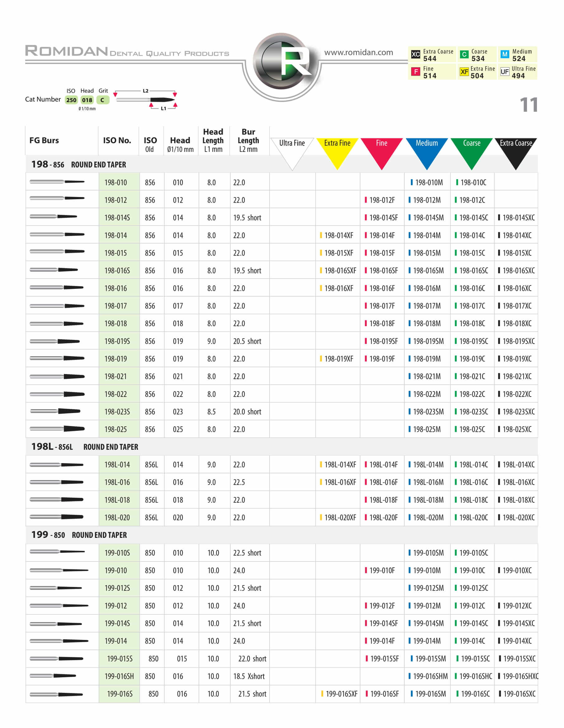Select product code '198-012F'
564x728 pixels.
pos(380,200)
